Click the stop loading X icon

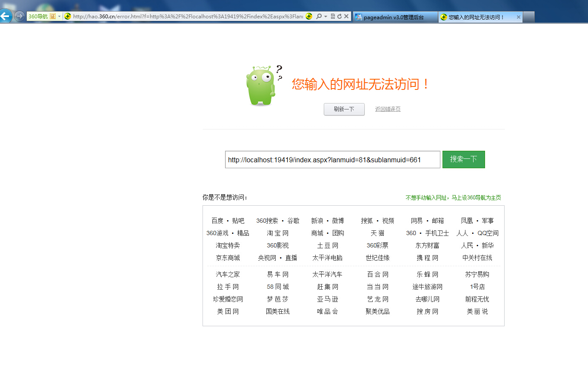coord(346,17)
